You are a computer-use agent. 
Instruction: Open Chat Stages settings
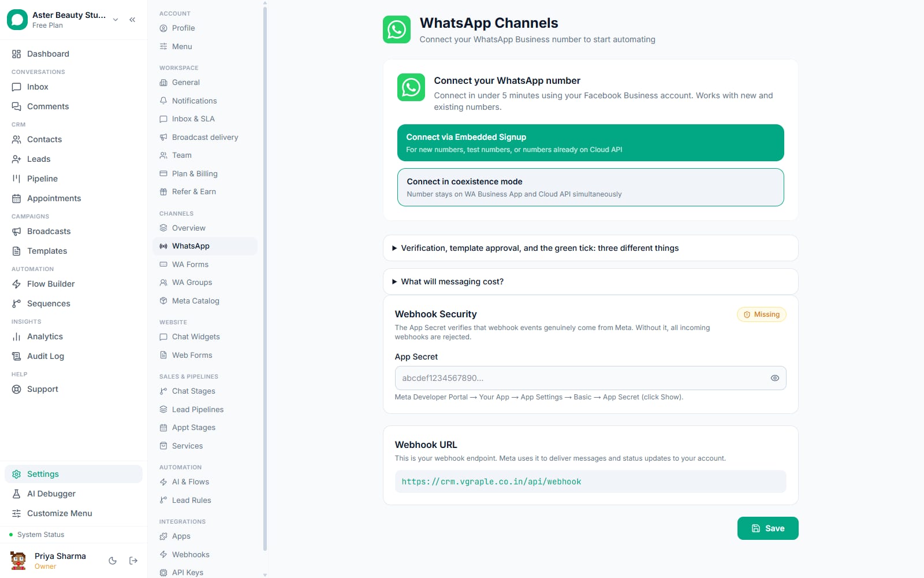pyautogui.click(x=205, y=391)
